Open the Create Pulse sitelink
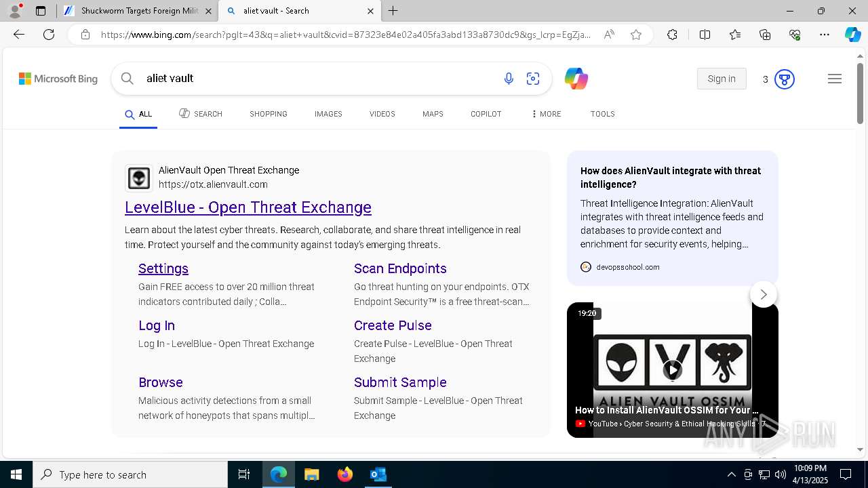This screenshot has width=868, height=488. (x=393, y=325)
